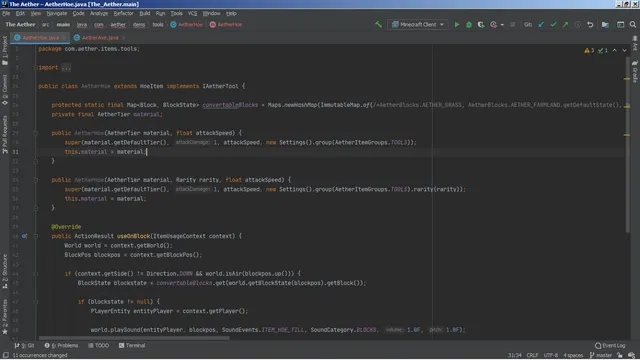Click the grey Stop button
The height and width of the screenshot is (360, 640).
click(512, 24)
